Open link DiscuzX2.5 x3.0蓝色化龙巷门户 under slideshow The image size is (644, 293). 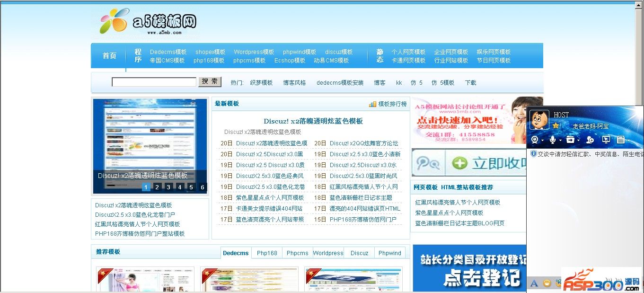pyautogui.click(x=135, y=215)
